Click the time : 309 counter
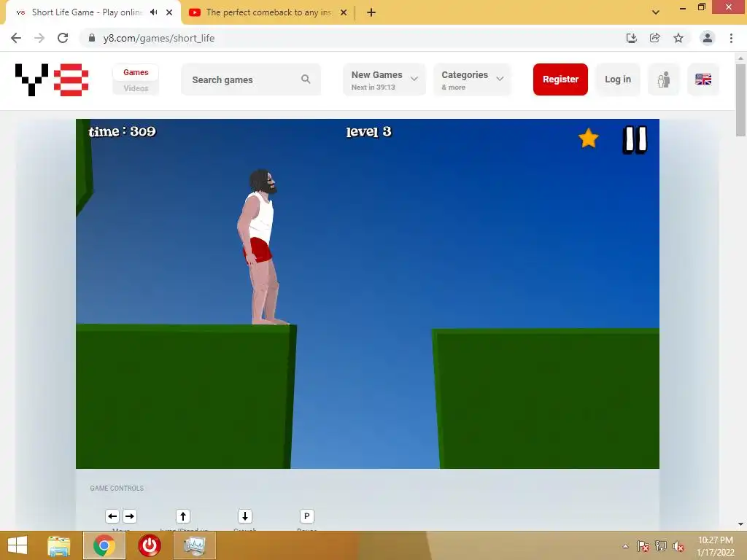The image size is (747, 560). [122, 131]
